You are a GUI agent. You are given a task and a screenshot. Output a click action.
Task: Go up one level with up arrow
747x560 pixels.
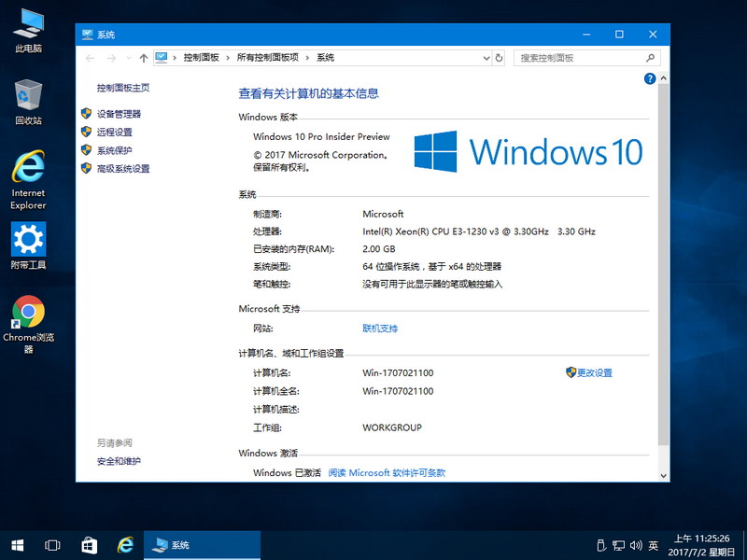(144, 58)
